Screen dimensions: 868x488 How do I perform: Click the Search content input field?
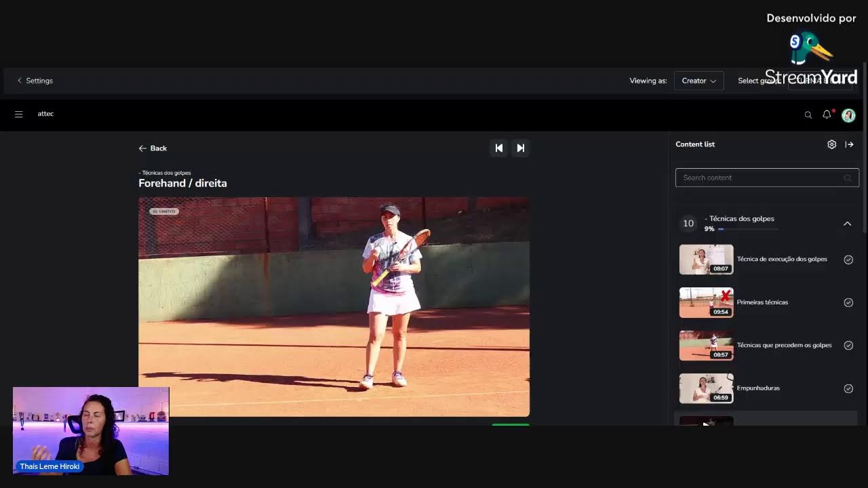767,178
